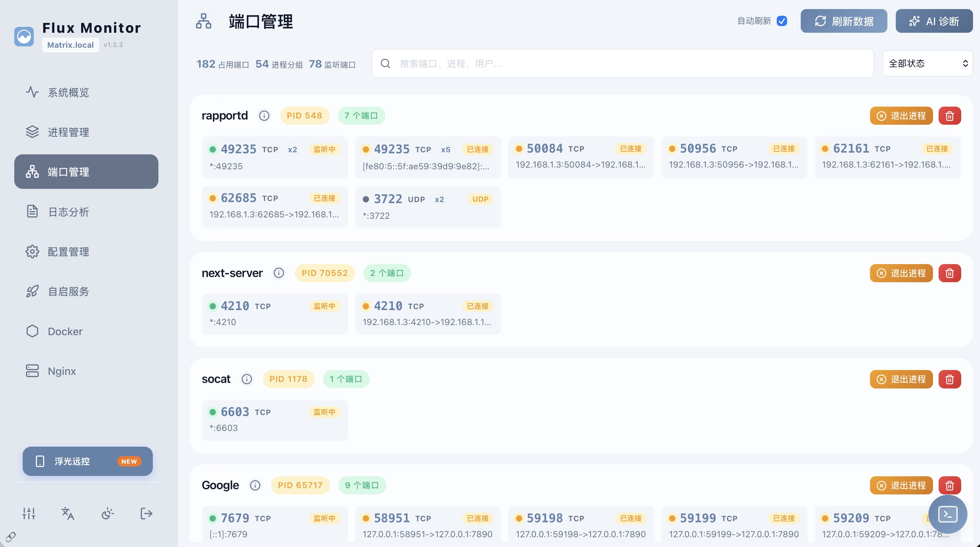The image size is (980, 547).
Task: Click the 78 监听端口 stat
Action: tap(332, 64)
